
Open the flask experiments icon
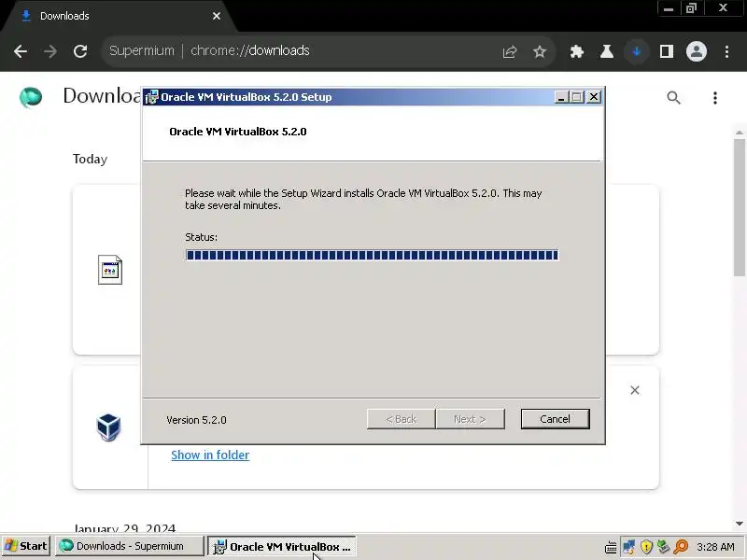[x=606, y=51]
